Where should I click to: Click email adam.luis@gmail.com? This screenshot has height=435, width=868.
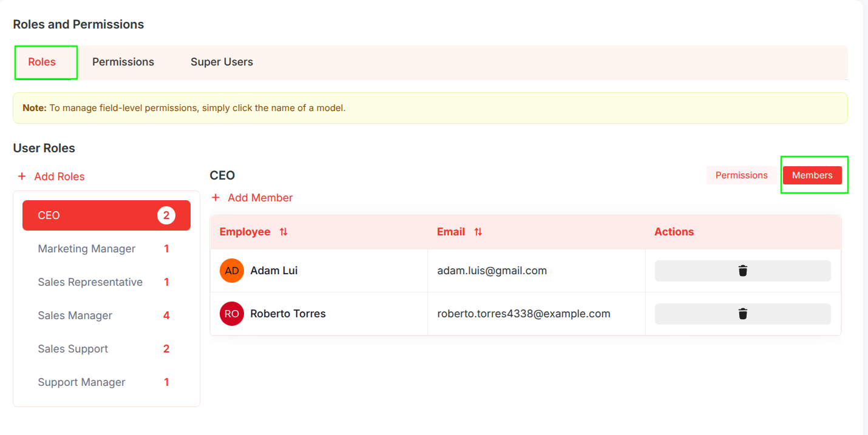[492, 271]
